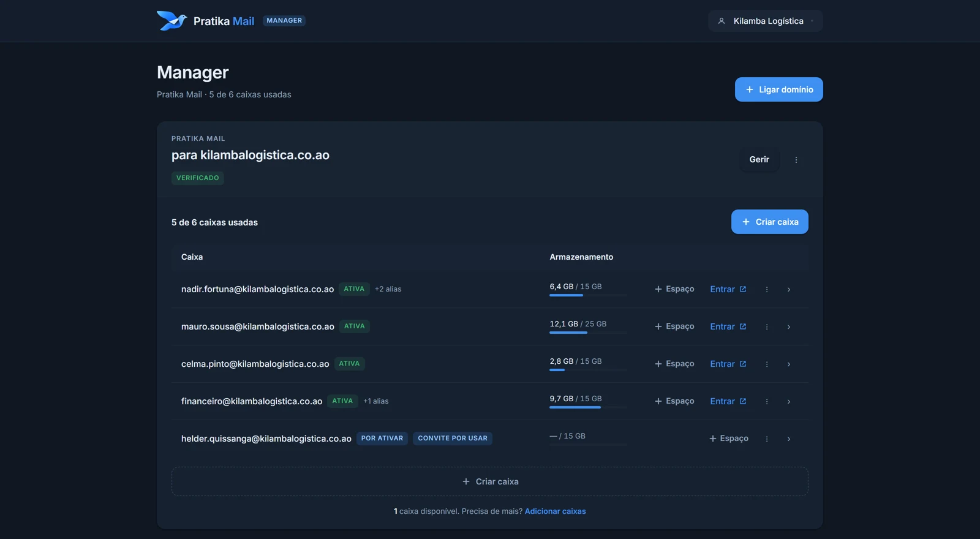
Task: Open the three-dot menu beside Gerir
Action: pos(796,160)
